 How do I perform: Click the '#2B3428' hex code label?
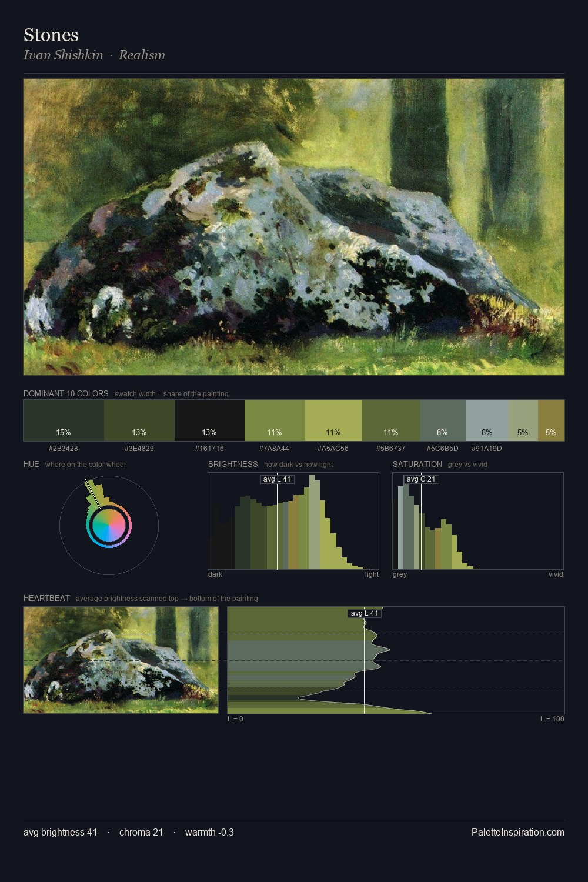64,449
